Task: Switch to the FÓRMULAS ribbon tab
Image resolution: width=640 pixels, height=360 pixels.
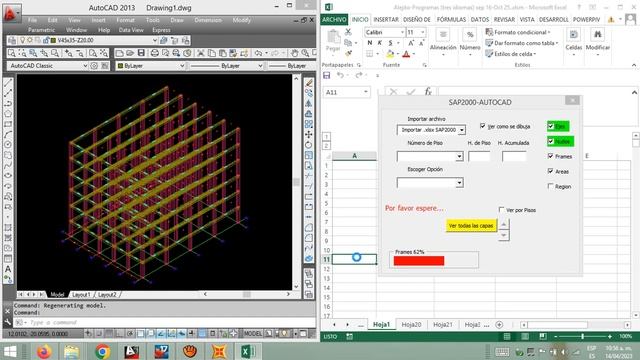Action: point(451,20)
